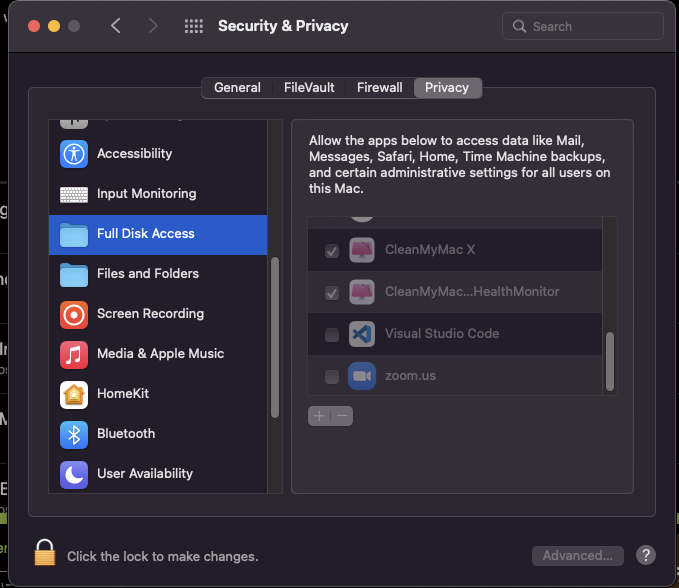Open the Firewall tab
This screenshot has width=679, height=588.
point(379,88)
